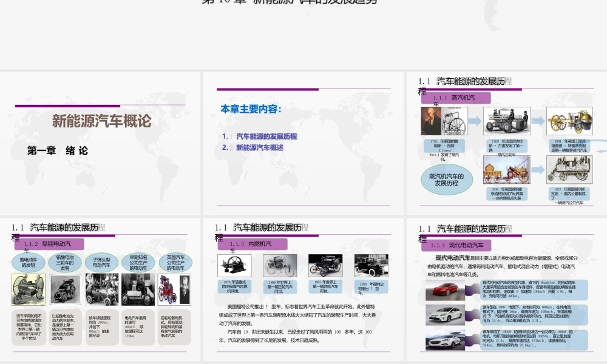Click the black Ford Model T image
The image size is (607, 364).
tap(371, 265)
